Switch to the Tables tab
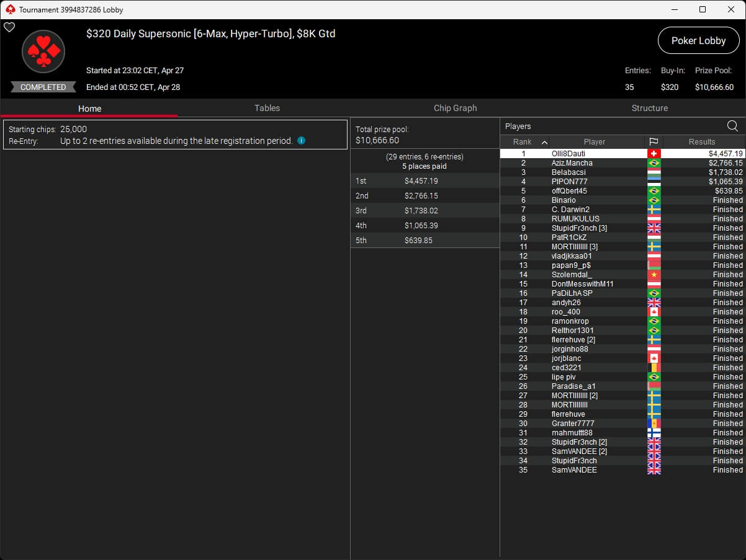This screenshot has height=560, width=746. pos(267,108)
